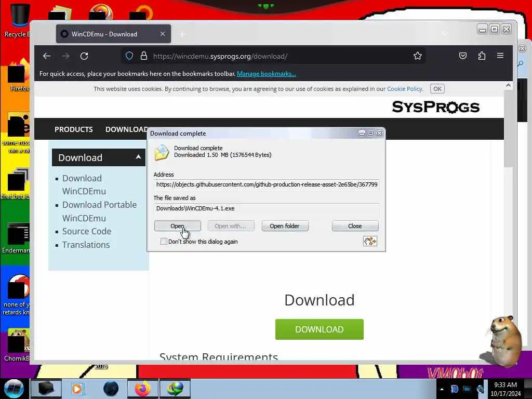Open the PRODUCTS menu item
The height and width of the screenshot is (399, 532).
74,129
